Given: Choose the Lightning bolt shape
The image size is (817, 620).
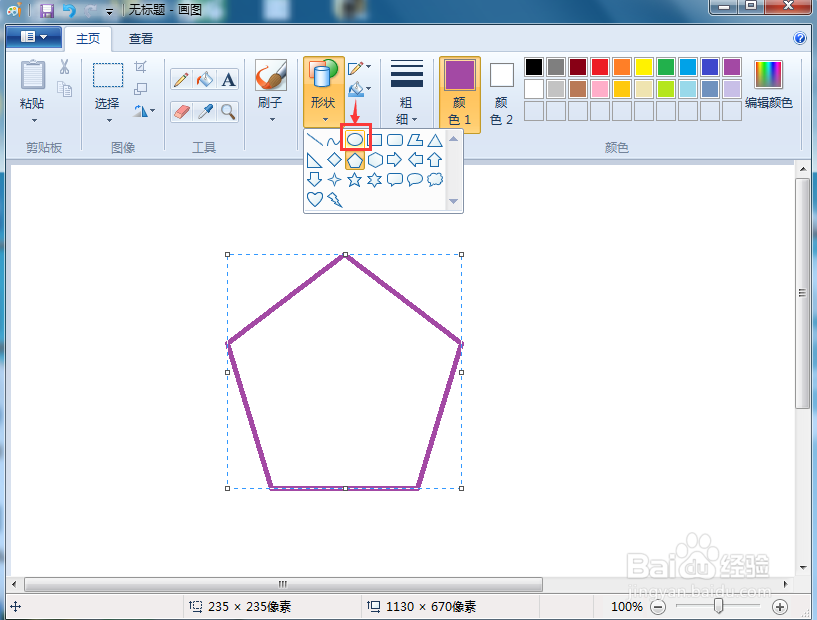Looking at the screenshot, I should click(335, 199).
